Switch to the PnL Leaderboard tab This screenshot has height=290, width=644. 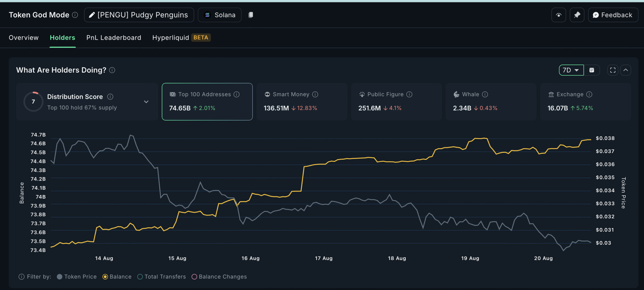click(x=114, y=38)
